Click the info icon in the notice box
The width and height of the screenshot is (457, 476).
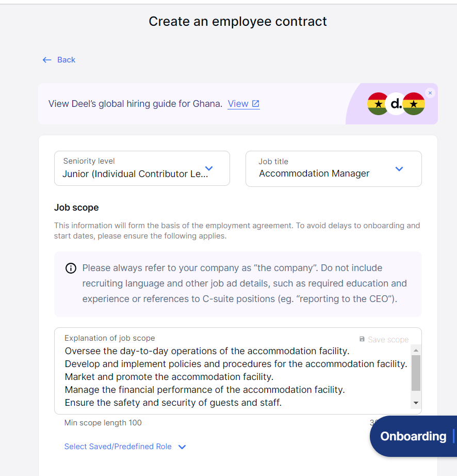pos(71,268)
